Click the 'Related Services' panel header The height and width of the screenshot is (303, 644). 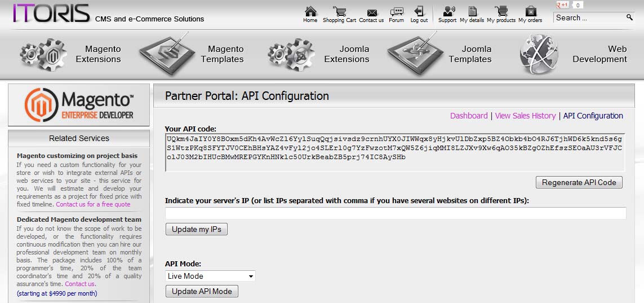pyautogui.click(x=79, y=139)
